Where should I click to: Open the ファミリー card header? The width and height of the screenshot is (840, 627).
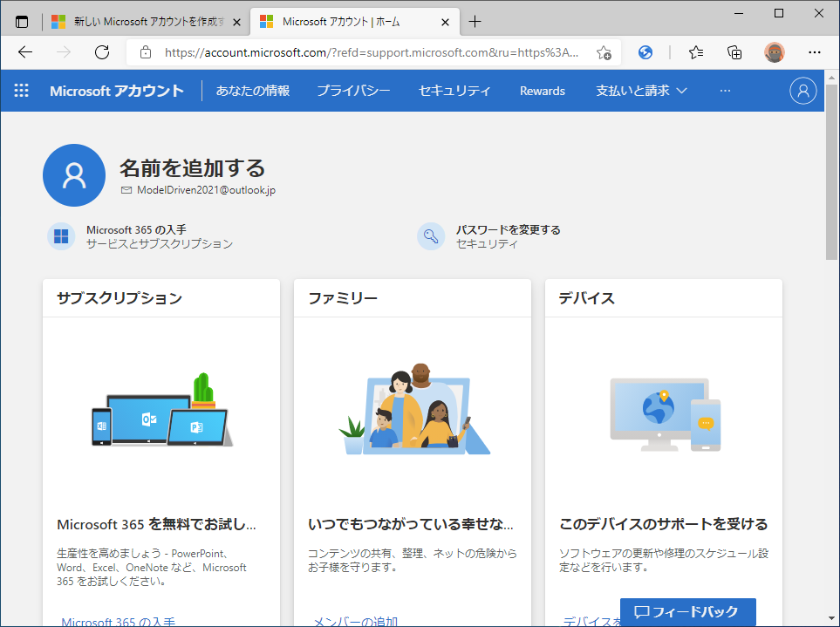point(343,297)
